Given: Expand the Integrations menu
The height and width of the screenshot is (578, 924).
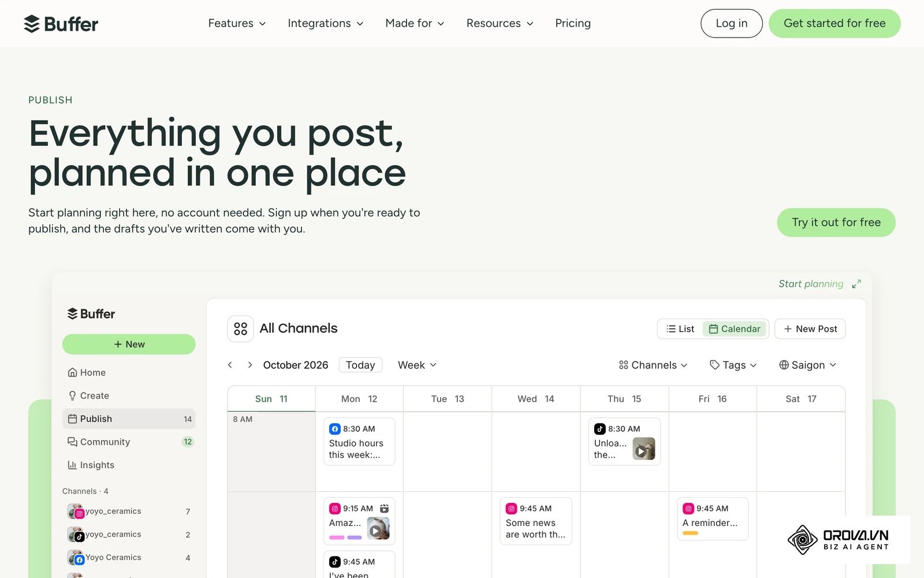Looking at the screenshot, I should click(326, 23).
